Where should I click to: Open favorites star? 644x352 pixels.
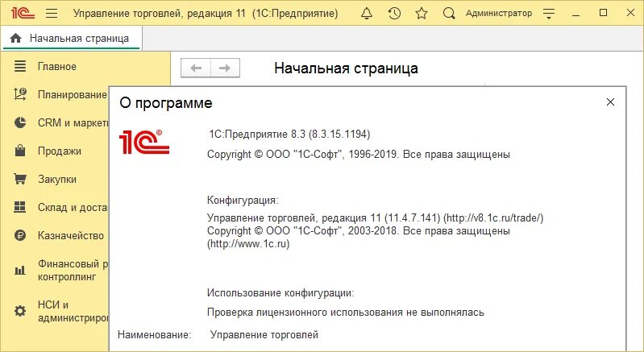(x=422, y=14)
